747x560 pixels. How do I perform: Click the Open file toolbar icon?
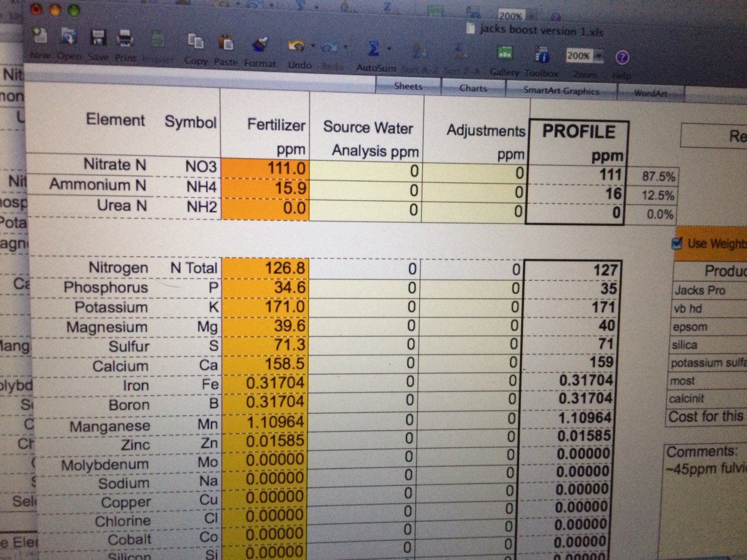point(68,37)
